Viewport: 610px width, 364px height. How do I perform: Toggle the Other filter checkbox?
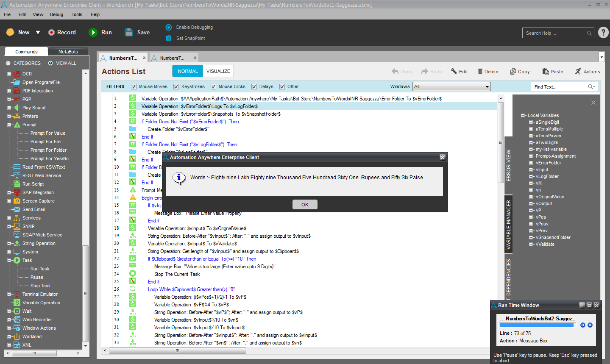click(282, 87)
